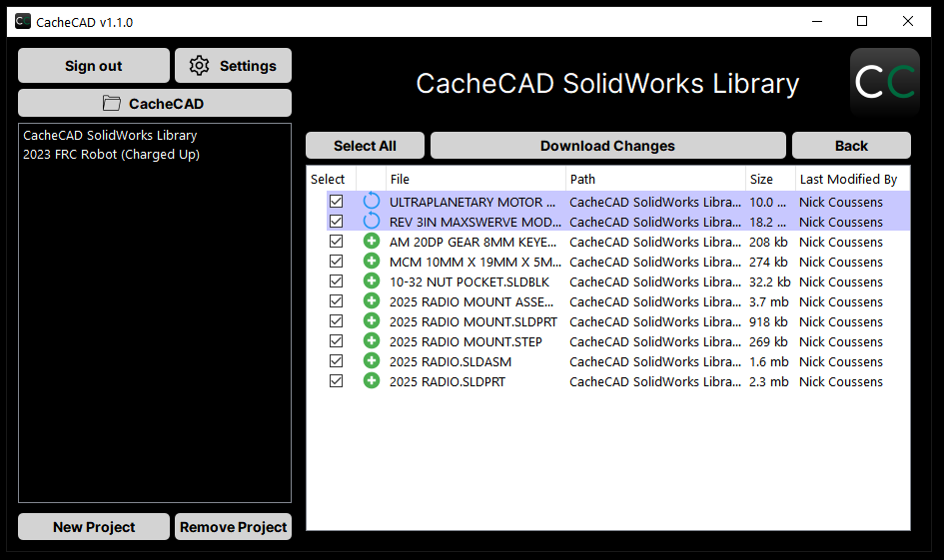Select file name 2025 RADIO.SLDPRT

coord(448,381)
